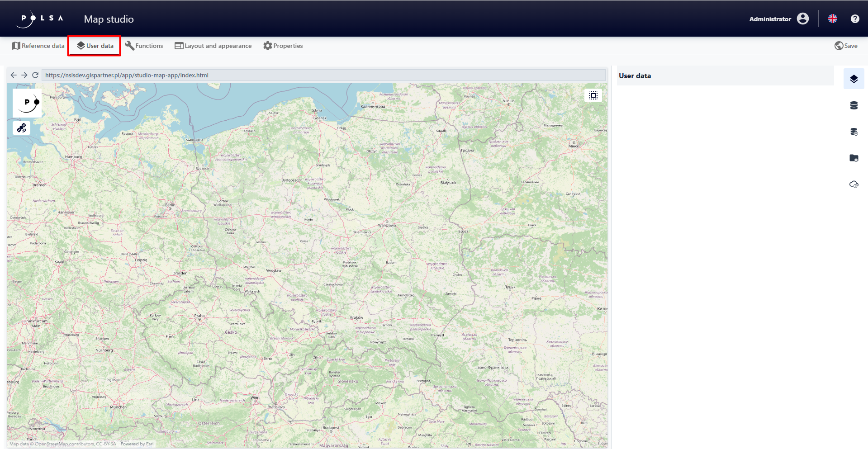
Task: Click the browser back arrow
Action: tap(14, 75)
